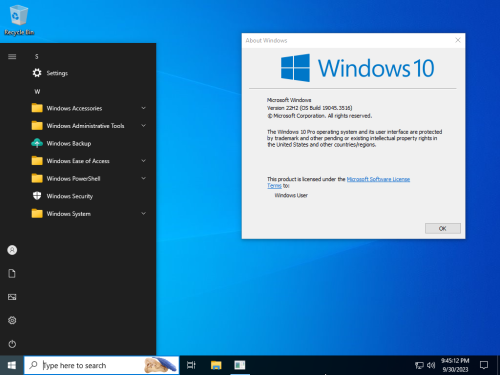Click the volume speaker icon in tray
This screenshot has width=500, height=375.
click(431, 366)
